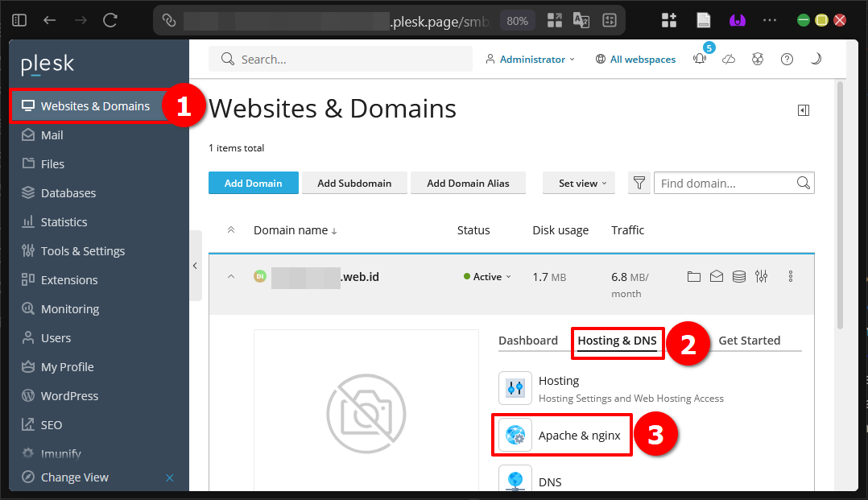Open Active status dropdown
This screenshot has height=500, width=868.
[487, 276]
